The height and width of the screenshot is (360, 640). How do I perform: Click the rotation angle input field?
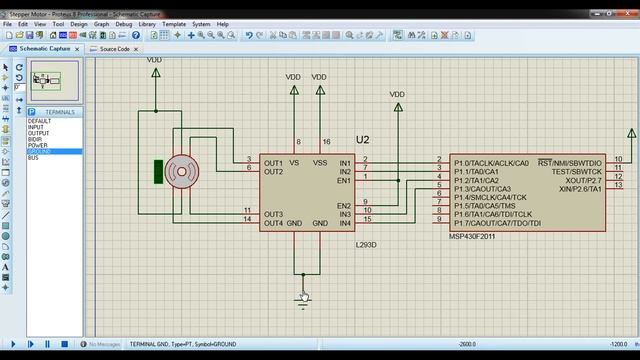pos(20,87)
